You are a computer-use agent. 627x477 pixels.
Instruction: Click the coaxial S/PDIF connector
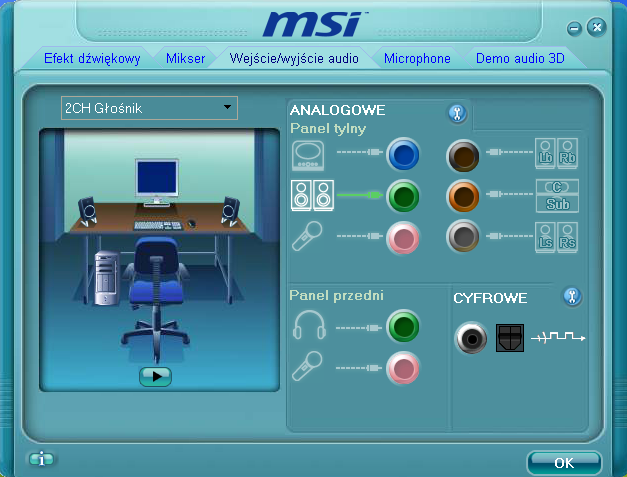pyautogui.click(x=471, y=338)
